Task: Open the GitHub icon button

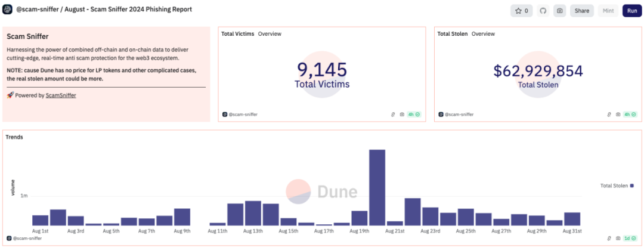Action: coord(543,11)
